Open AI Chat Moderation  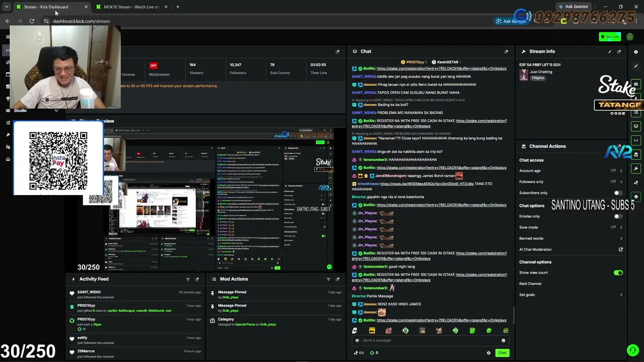535,249
